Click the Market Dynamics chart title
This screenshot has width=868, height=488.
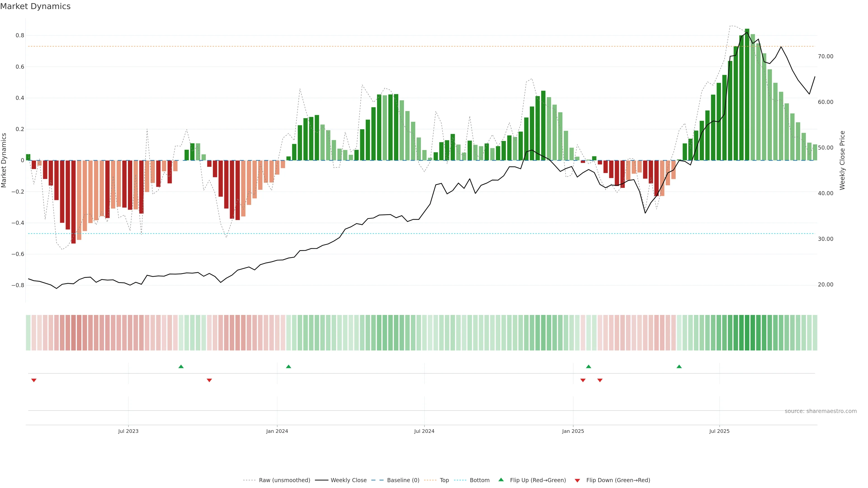(35, 6)
